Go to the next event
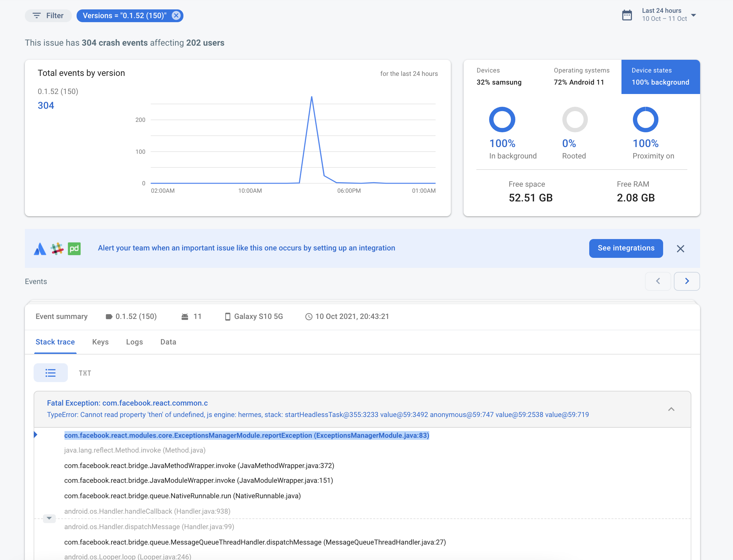The height and width of the screenshot is (560, 733). click(x=687, y=281)
